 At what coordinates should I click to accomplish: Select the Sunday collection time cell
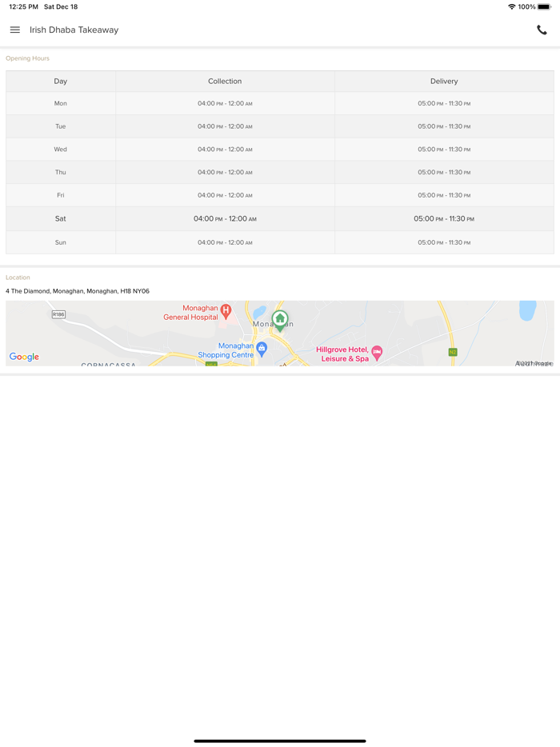(225, 242)
